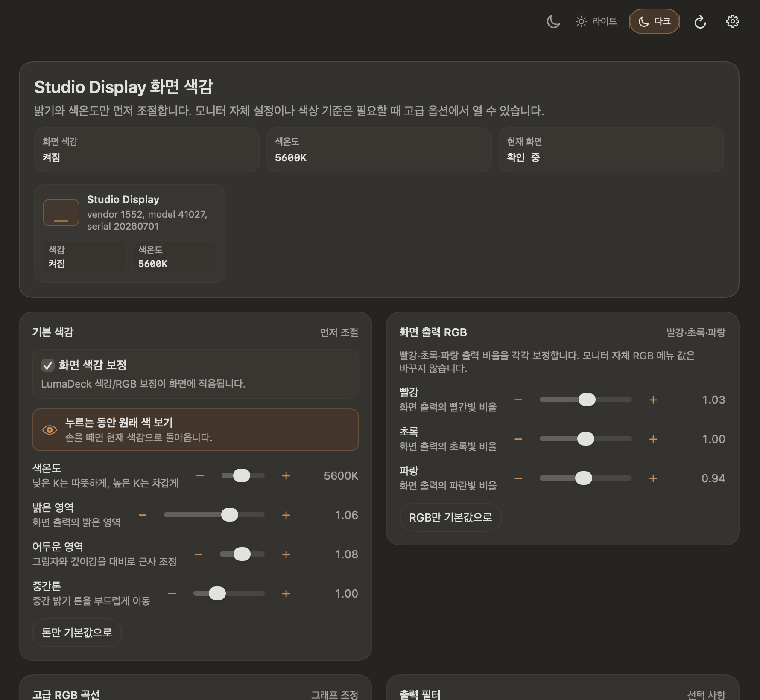Decrease 초록 output with minus icon
This screenshot has height=700, width=760.
click(x=518, y=439)
